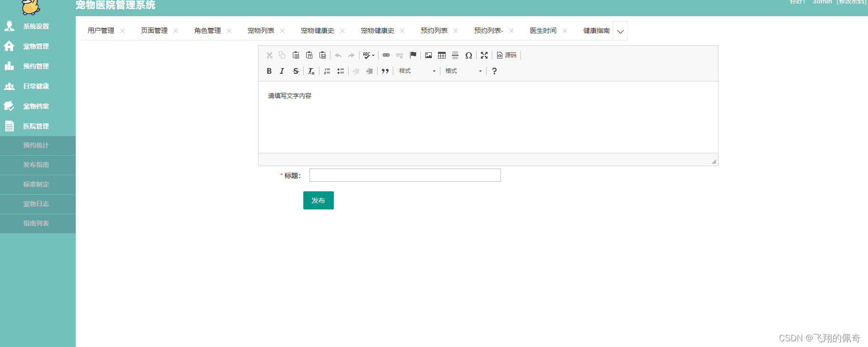868x347 pixels.
Task: Insert a hyperlink with Link icon
Action: tap(386, 55)
